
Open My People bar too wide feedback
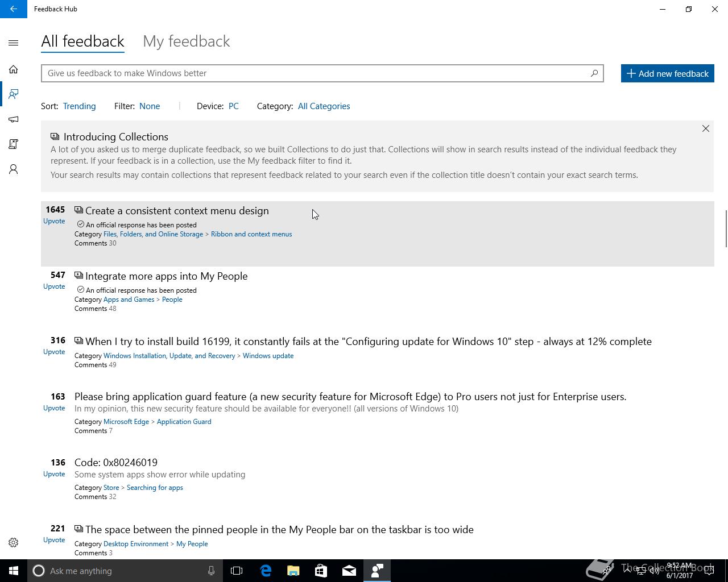point(279,530)
